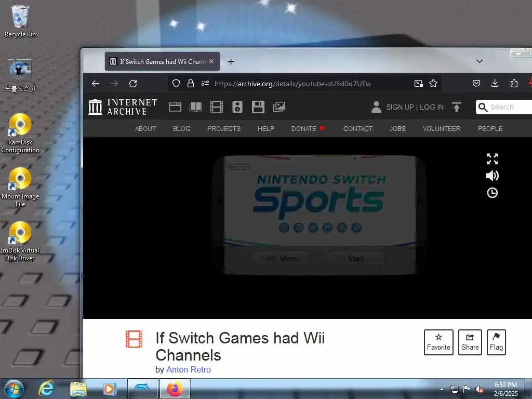The width and height of the screenshot is (532, 399).
Task: Select the ImDisk Virtual Disk Driver shortcut
Action: pos(20,241)
